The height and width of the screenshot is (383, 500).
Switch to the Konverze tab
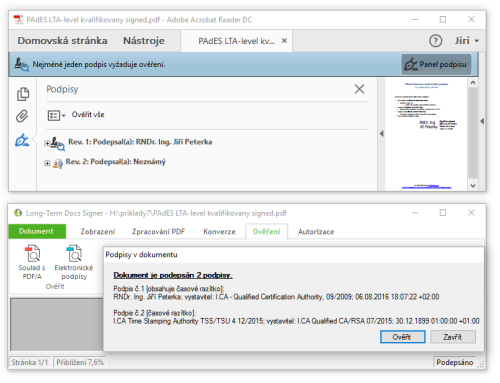(219, 232)
